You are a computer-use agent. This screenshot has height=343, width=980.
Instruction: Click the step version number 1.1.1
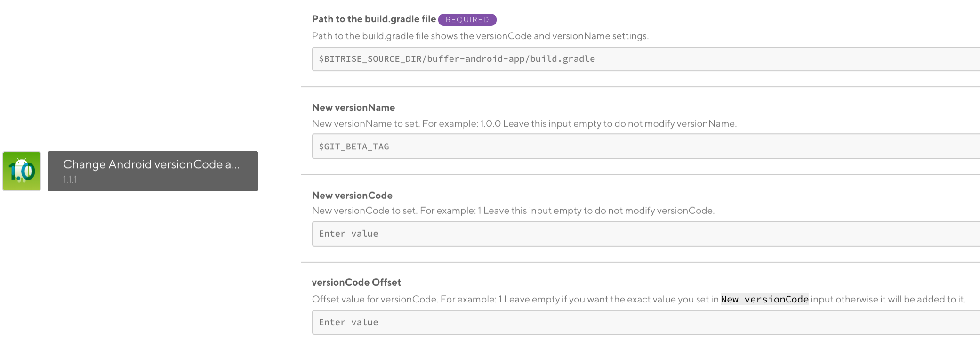click(x=70, y=180)
